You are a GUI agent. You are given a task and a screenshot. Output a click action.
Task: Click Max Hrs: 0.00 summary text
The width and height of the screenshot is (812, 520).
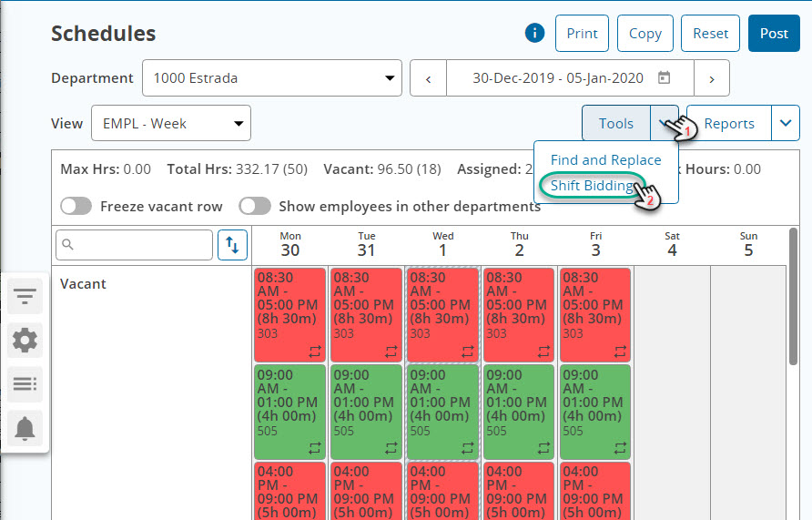106,169
